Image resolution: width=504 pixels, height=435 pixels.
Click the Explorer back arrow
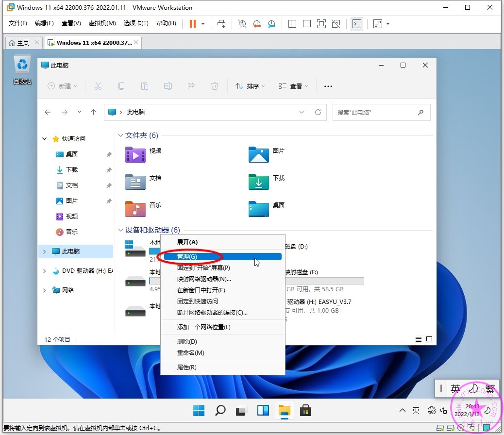coord(48,112)
